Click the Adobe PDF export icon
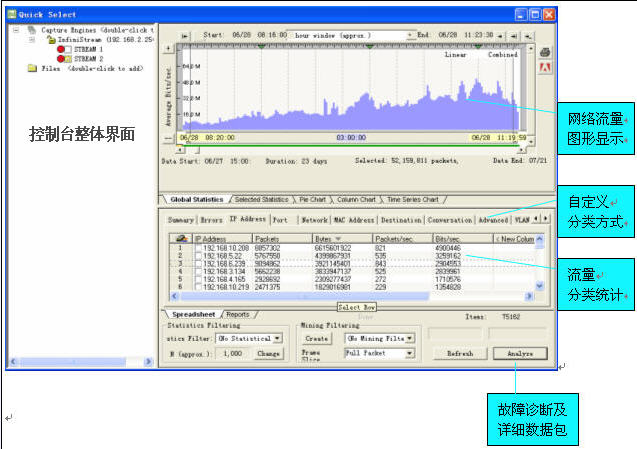 pyautogui.click(x=545, y=68)
